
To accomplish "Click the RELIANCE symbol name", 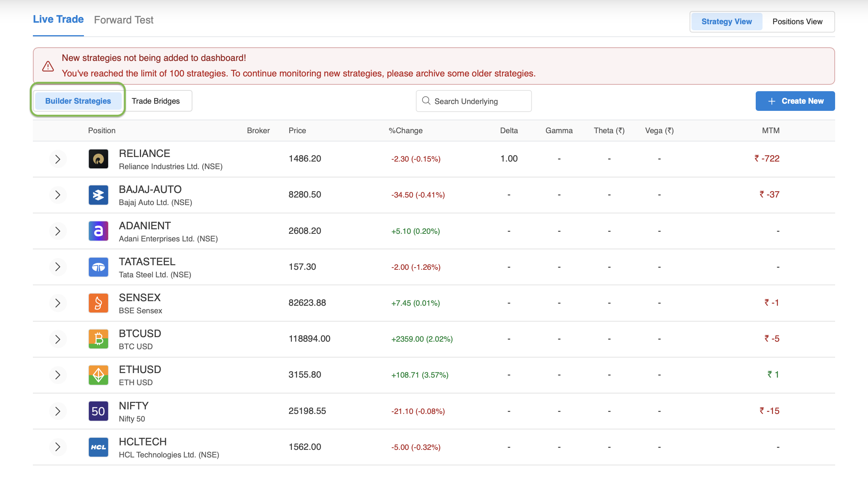I will [144, 153].
